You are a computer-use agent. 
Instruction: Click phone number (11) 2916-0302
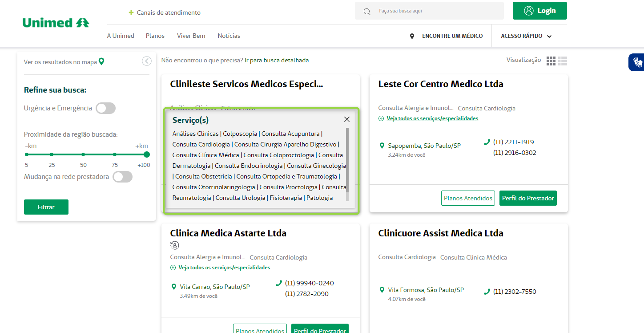pos(515,153)
